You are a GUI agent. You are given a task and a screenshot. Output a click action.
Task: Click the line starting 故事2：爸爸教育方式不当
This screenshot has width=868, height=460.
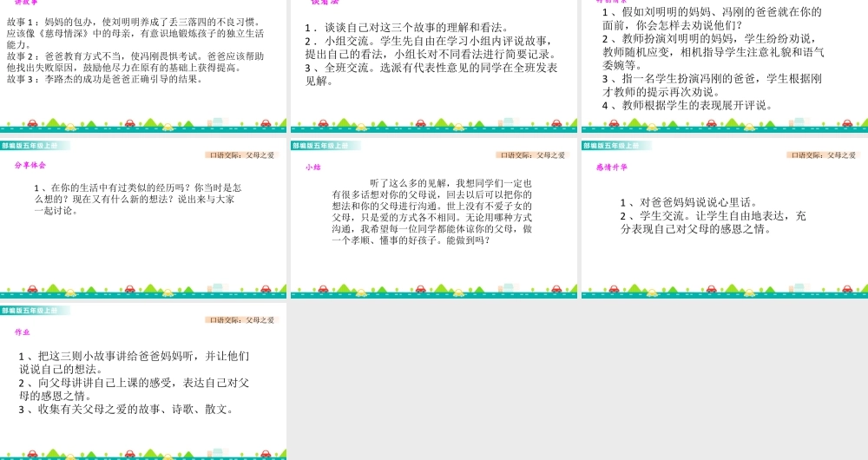point(135,62)
